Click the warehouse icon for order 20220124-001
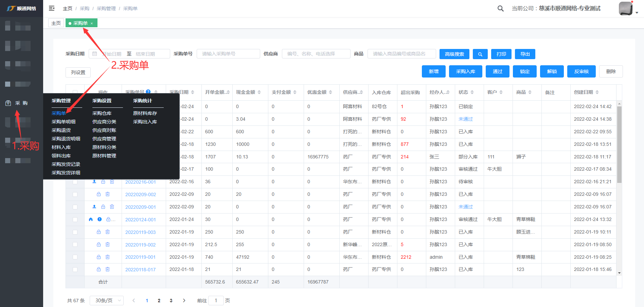644x307 pixels. coord(91,219)
